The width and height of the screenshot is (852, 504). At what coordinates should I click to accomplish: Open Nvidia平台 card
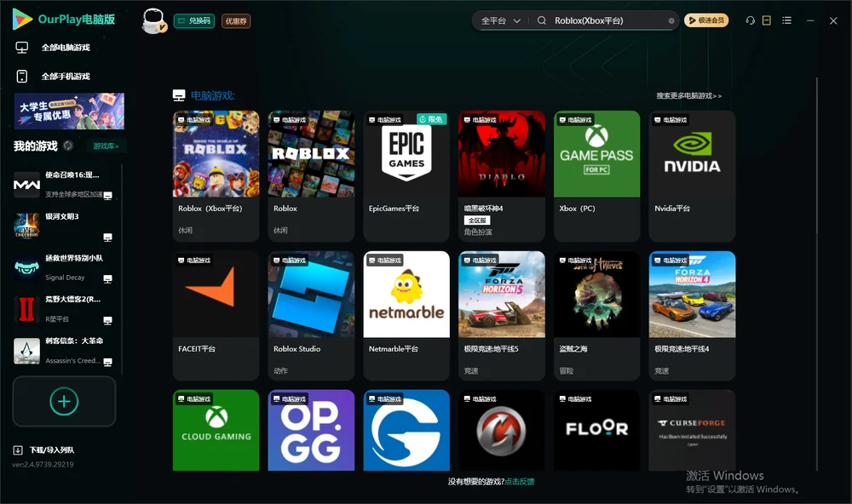(692, 176)
